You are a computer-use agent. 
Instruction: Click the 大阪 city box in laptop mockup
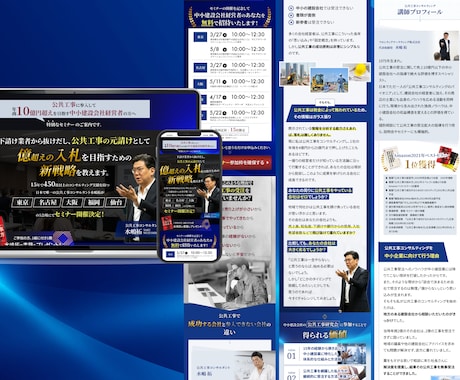point(72,202)
